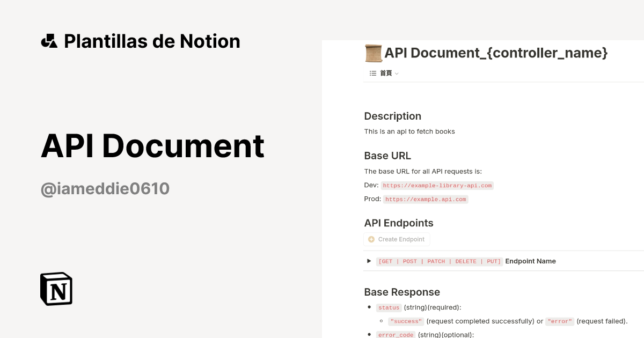Open the Plantillas de Notion link
This screenshot has height=338, width=644.
pyautogui.click(x=141, y=41)
